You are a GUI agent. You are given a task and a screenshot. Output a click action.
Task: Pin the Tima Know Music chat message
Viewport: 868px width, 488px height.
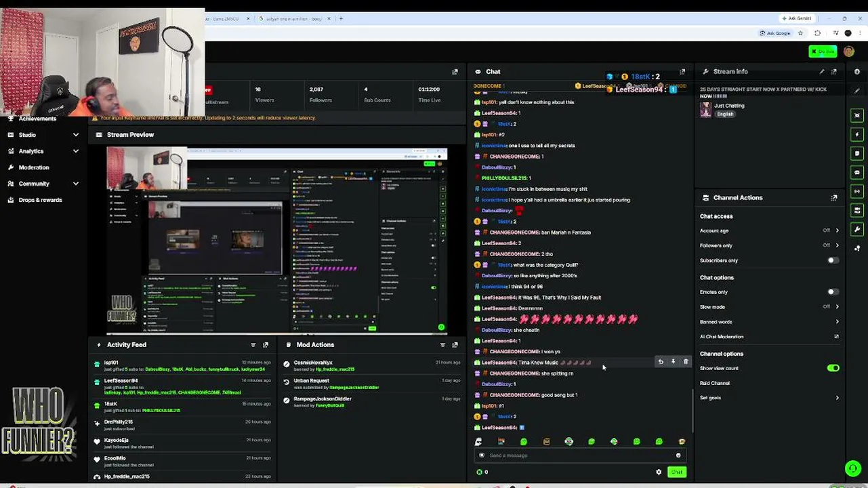pos(673,362)
